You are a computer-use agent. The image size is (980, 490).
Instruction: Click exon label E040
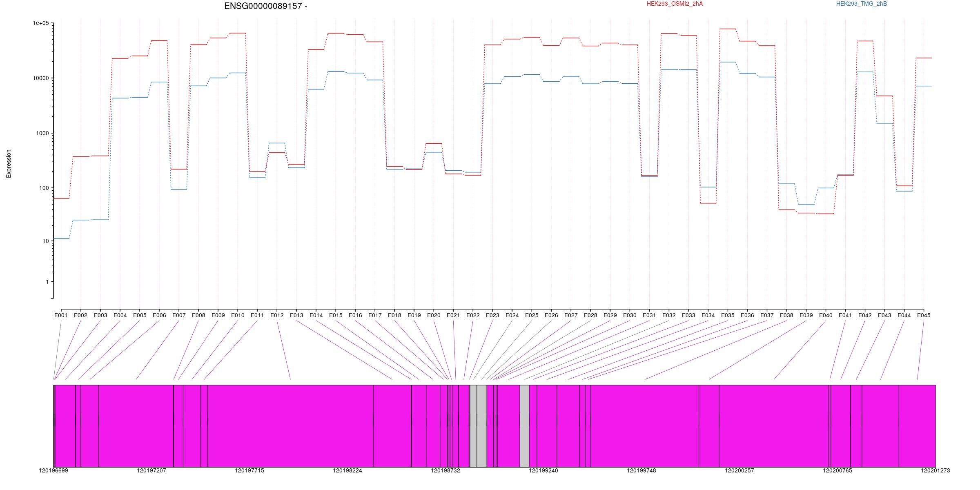826,315
